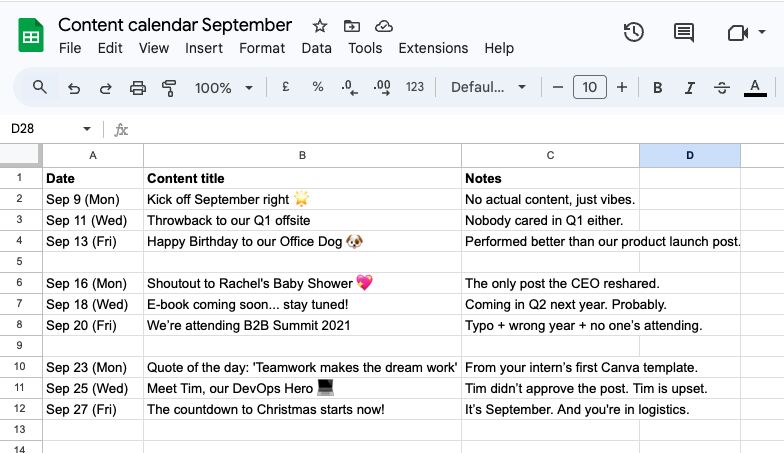
Task: Format as currency with pound button
Action: pyautogui.click(x=286, y=88)
